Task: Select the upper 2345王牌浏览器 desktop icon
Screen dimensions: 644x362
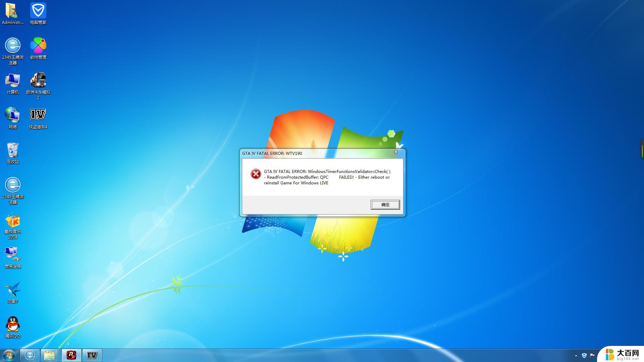Action: tap(13, 51)
